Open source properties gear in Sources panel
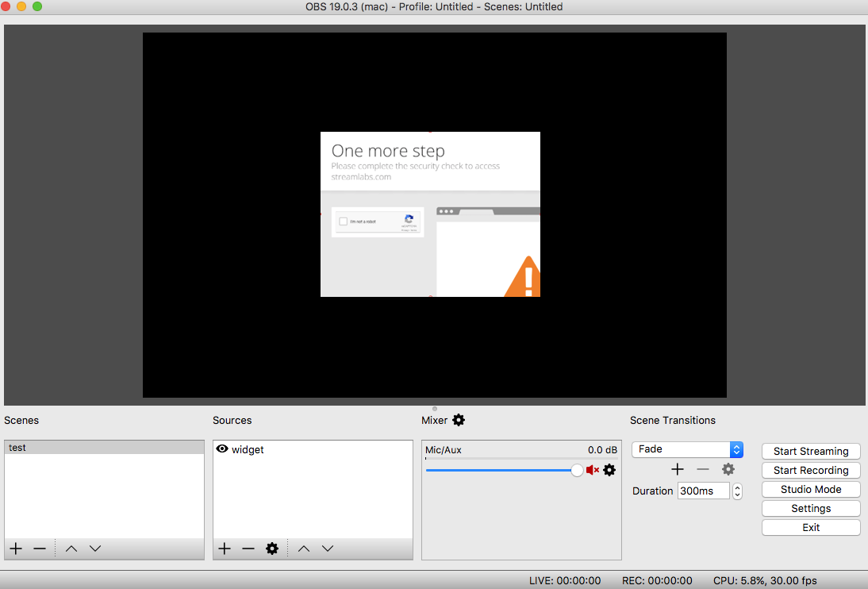The image size is (868, 589). [272, 549]
